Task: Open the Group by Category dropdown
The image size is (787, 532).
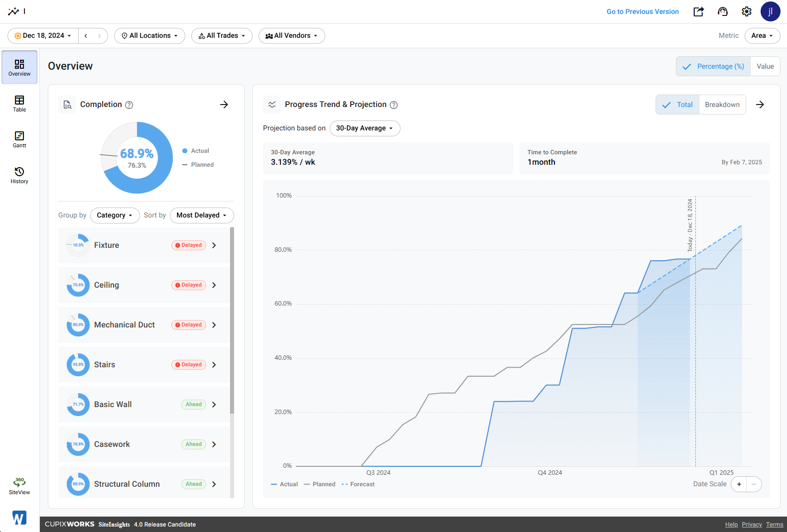Action: pos(115,215)
